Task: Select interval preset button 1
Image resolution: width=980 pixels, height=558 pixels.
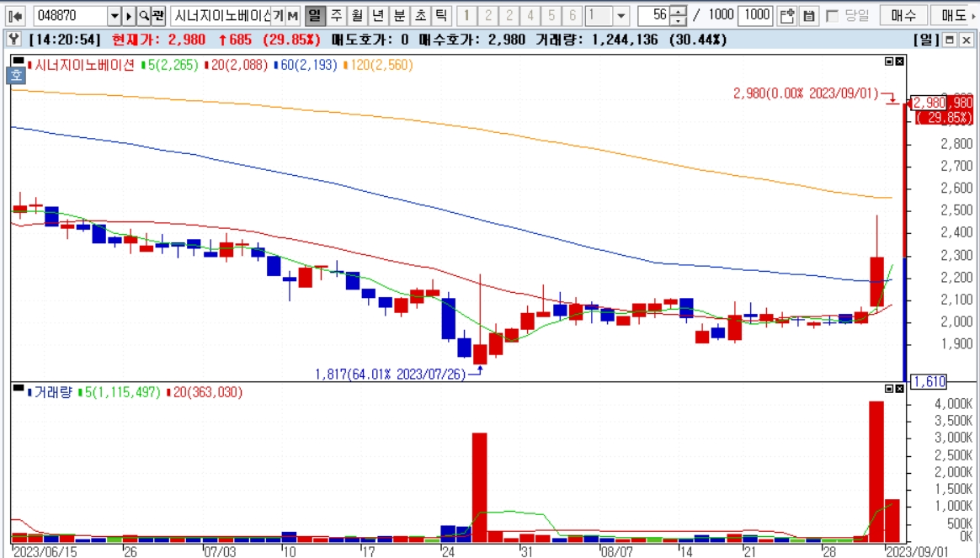Action: pos(467,16)
